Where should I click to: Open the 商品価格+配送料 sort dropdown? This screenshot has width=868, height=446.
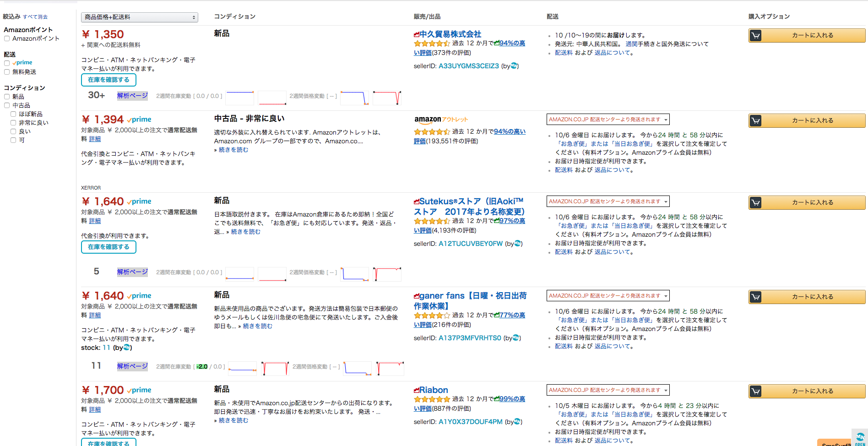(140, 17)
